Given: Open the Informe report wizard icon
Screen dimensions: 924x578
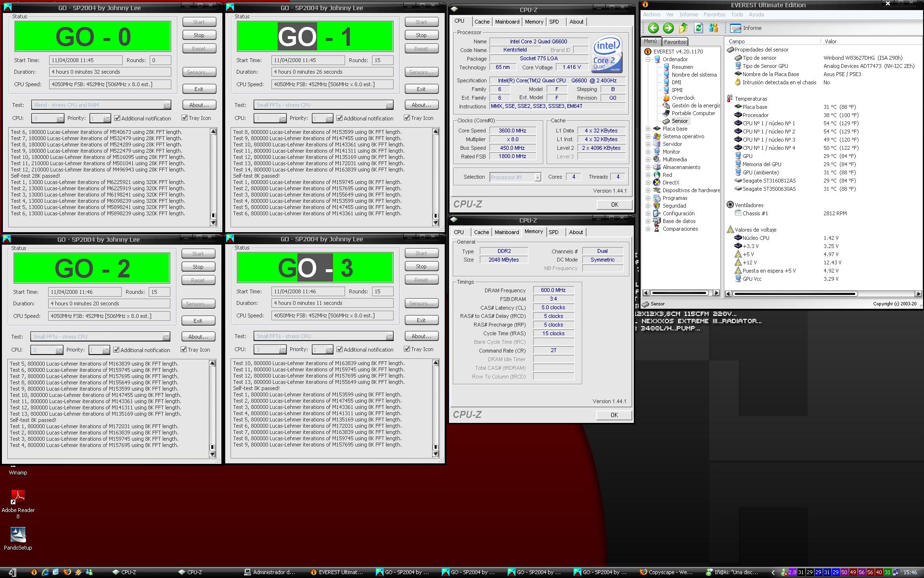Looking at the screenshot, I should point(735,28).
